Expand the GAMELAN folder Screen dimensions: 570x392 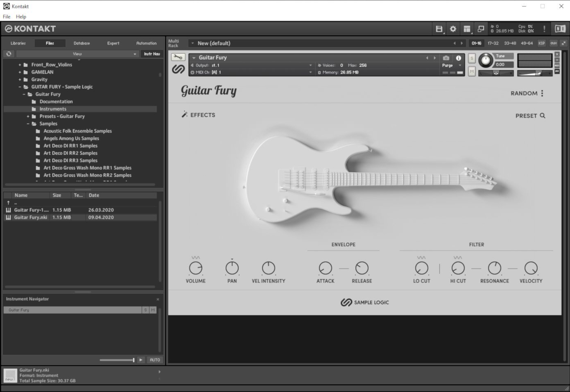20,72
